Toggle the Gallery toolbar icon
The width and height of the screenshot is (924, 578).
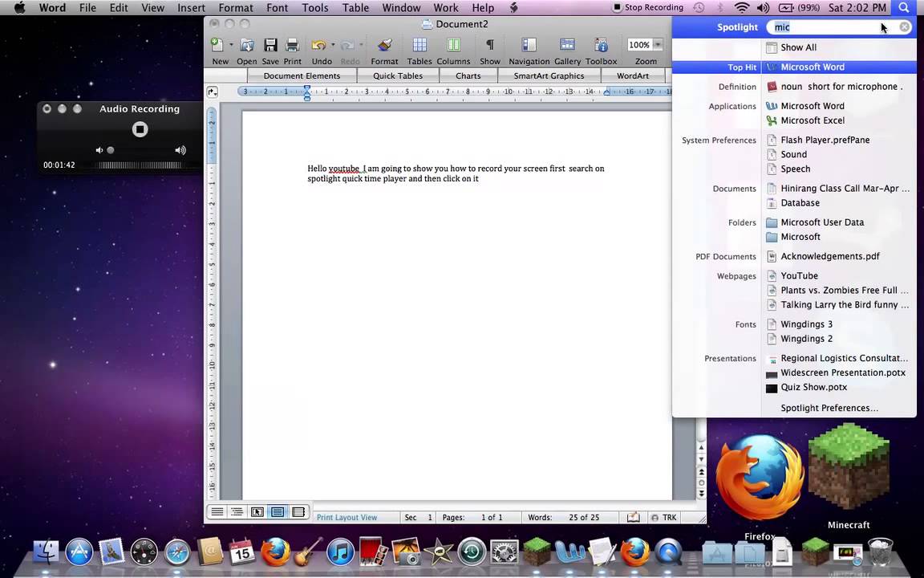coord(568,46)
